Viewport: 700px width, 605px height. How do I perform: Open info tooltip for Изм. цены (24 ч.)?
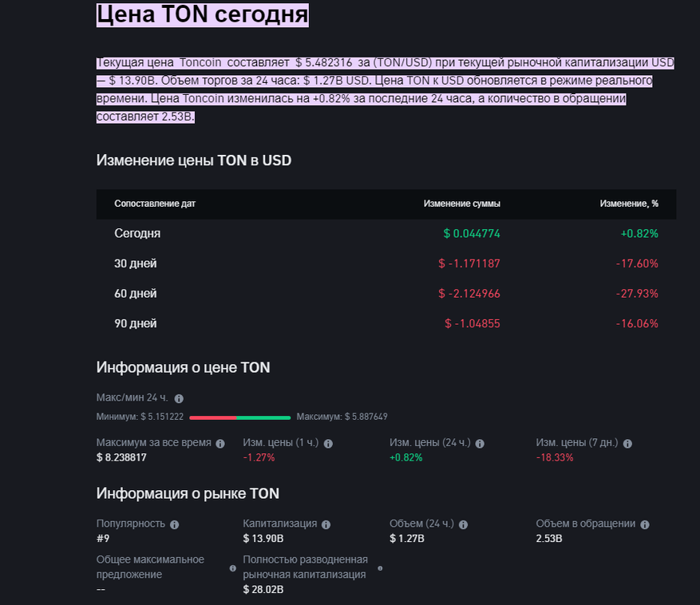coord(480,443)
